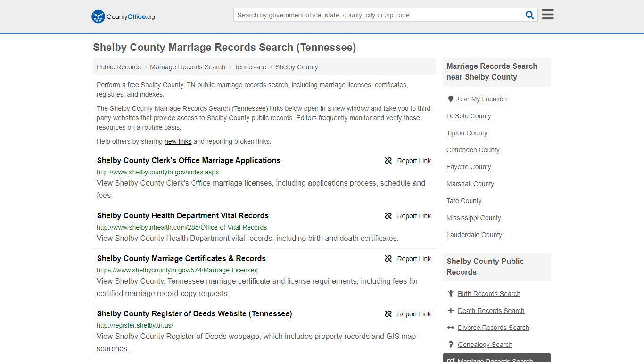Open Fayette County marriage records
Screen dimensions: 644x362
point(469,167)
